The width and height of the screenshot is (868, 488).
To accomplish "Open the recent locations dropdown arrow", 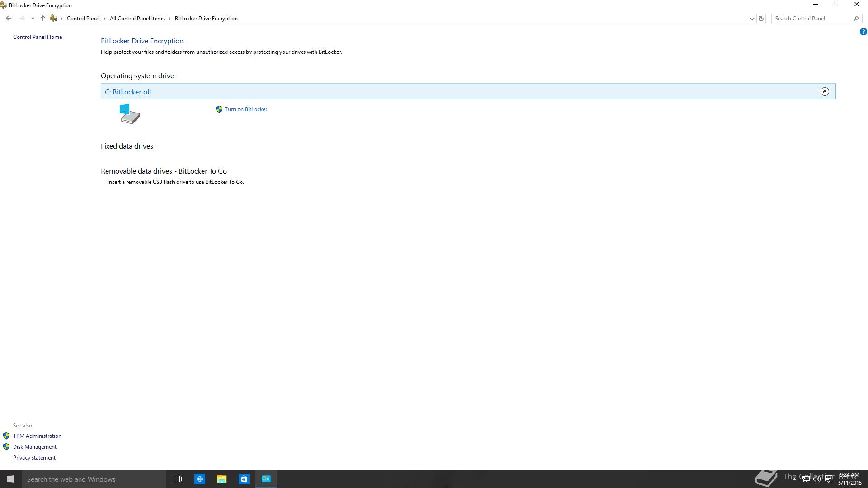I will click(33, 19).
